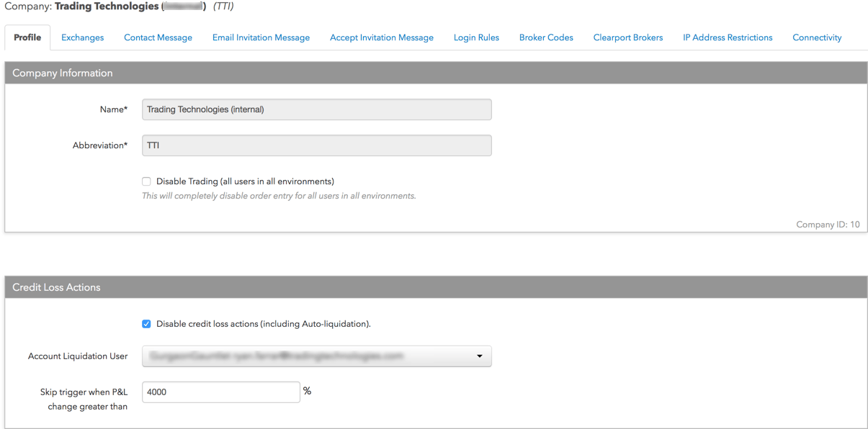Open Accept Invitation Message tab
The height and width of the screenshot is (429, 868).
point(382,37)
